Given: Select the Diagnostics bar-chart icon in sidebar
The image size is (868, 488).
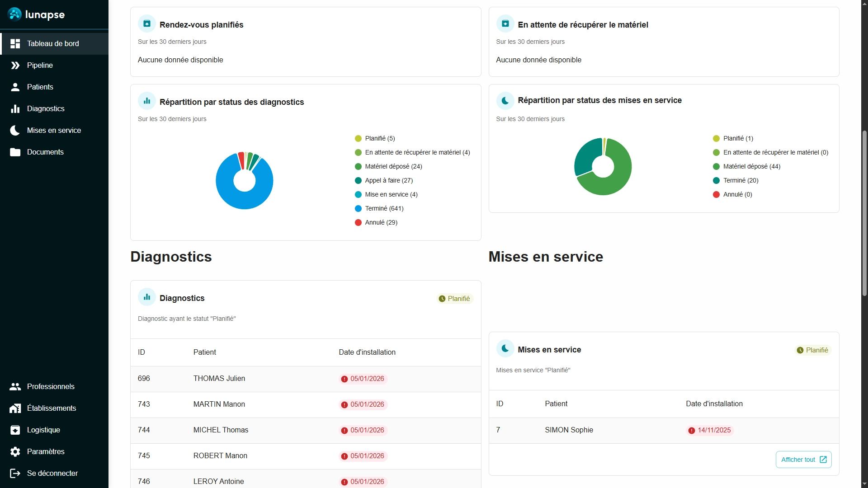Looking at the screenshot, I should (x=15, y=108).
